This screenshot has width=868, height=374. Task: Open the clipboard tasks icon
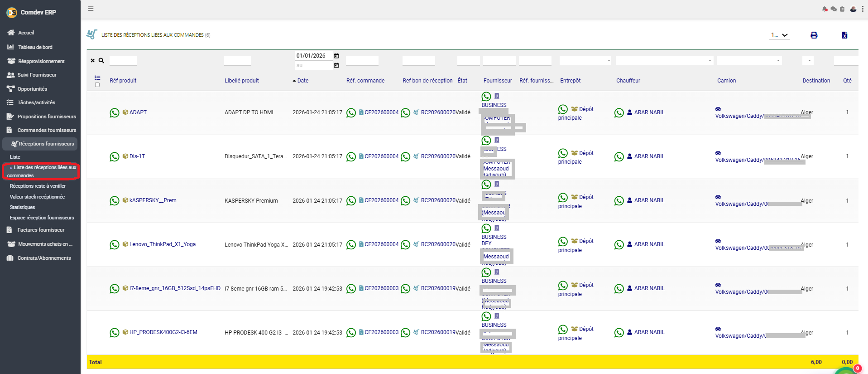(842, 9)
